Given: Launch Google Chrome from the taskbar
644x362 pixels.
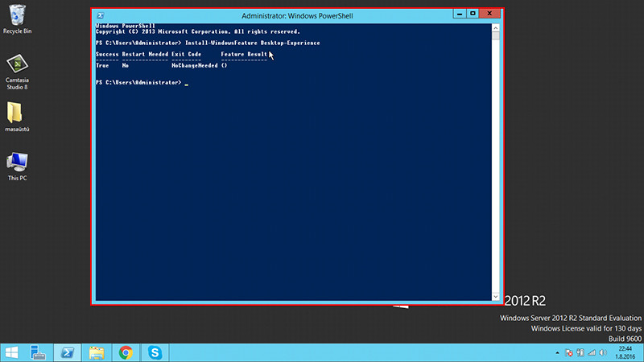Looking at the screenshot, I should point(126,352).
